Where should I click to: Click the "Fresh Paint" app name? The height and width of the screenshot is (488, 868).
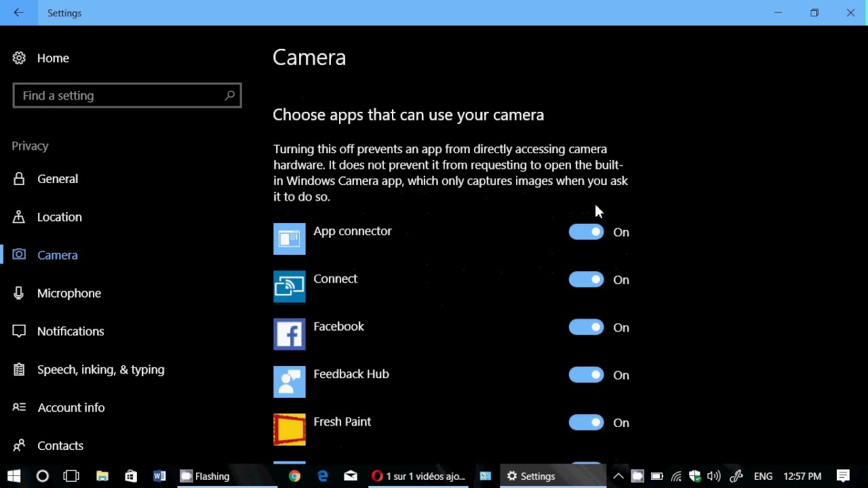342,422
